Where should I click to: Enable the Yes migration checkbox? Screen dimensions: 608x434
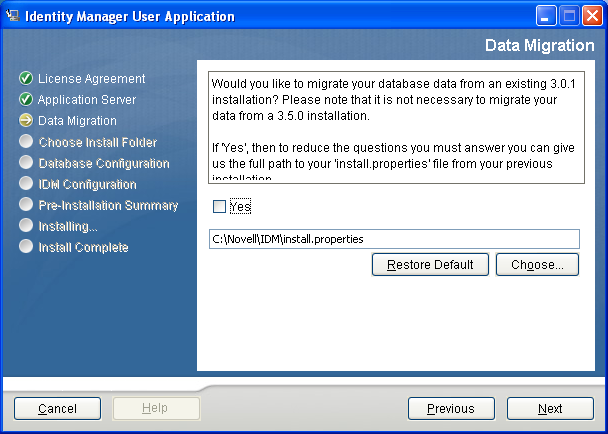[219, 207]
